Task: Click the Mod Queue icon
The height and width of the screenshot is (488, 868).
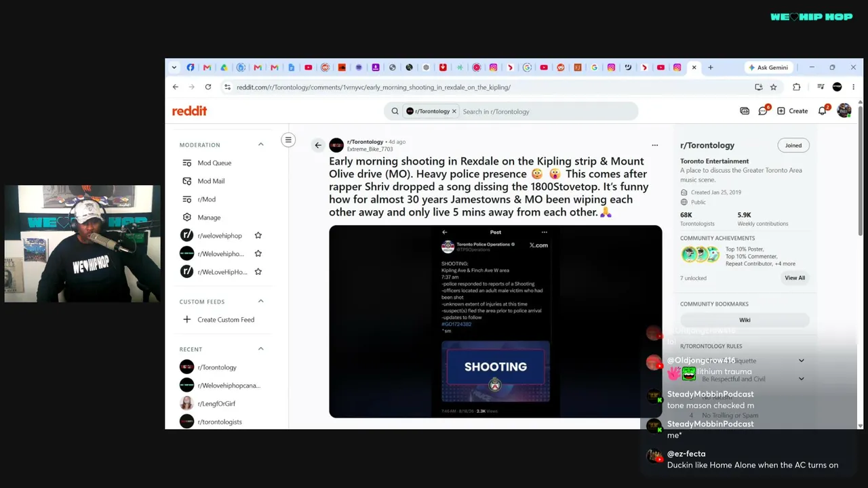Action: pos(187,163)
